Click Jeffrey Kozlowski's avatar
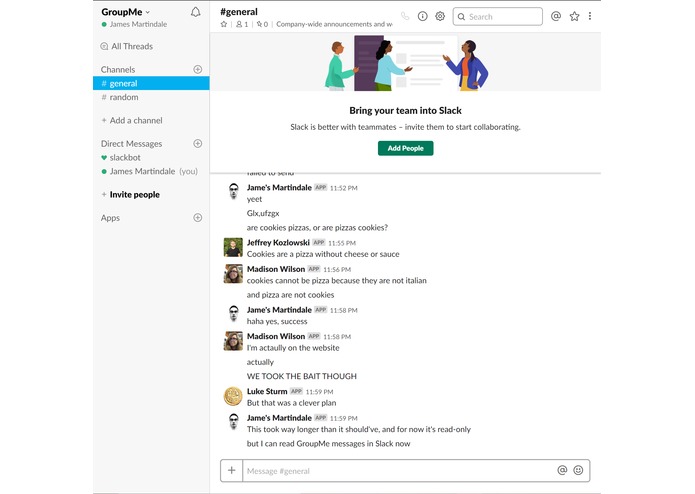The width and height of the screenshot is (695, 494). (x=233, y=247)
